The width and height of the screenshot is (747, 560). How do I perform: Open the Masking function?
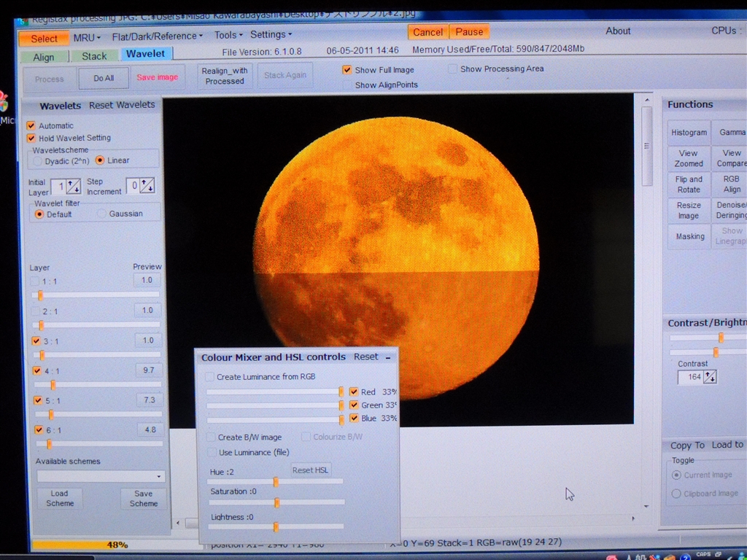coord(689,236)
